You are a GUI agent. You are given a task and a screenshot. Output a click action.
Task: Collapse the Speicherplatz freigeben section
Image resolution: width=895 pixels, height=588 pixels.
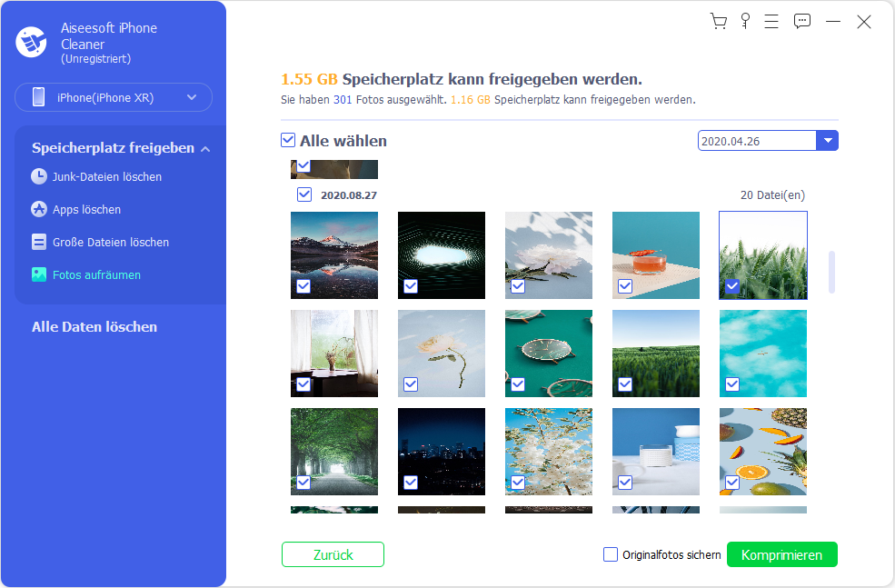pos(205,148)
